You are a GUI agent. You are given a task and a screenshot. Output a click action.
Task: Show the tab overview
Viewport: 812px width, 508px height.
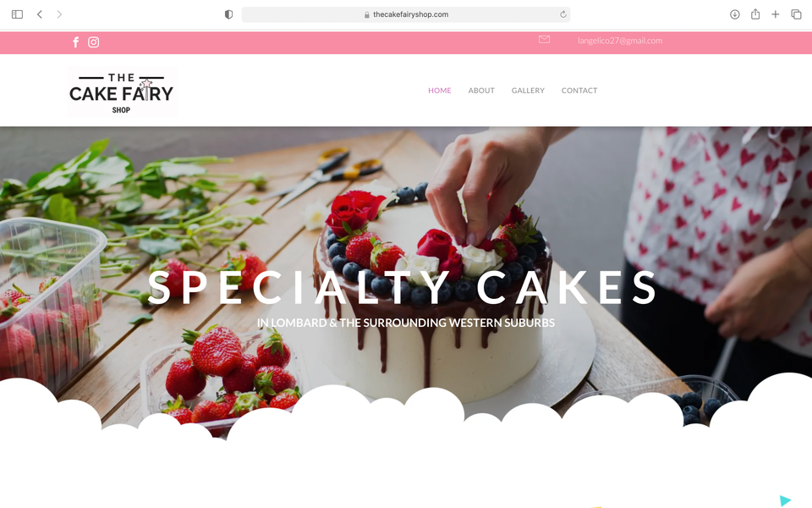[796, 14]
